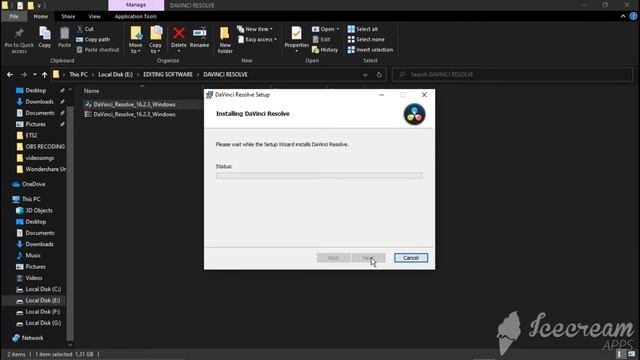Cancel the DaVinci Resolve installation
This screenshot has width=640, height=360.
coord(411,258)
